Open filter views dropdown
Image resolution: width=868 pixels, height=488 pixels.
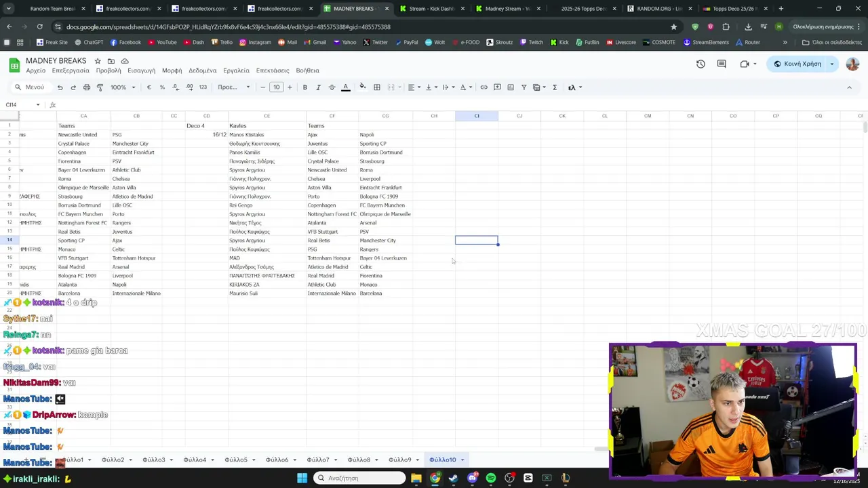click(x=539, y=87)
